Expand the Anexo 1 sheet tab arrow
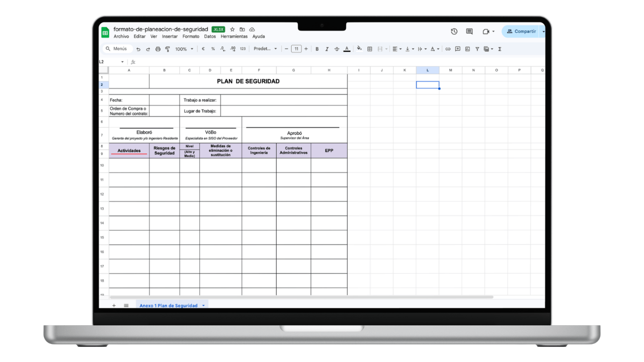Image resolution: width=644 pixels, height=362 pixels. coord(204,306)
